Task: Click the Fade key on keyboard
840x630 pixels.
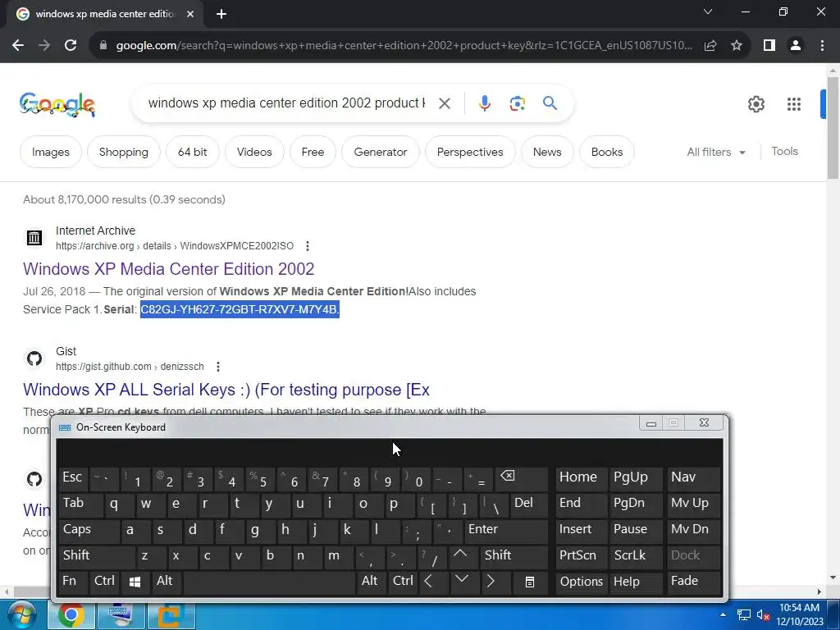Action: [x=693, y=582]
